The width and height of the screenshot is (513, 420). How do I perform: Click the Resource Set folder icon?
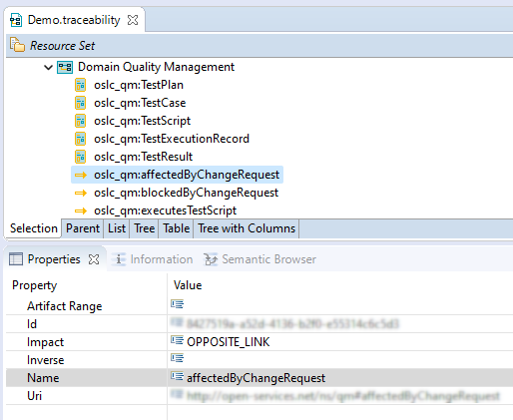tap(17, 45)
